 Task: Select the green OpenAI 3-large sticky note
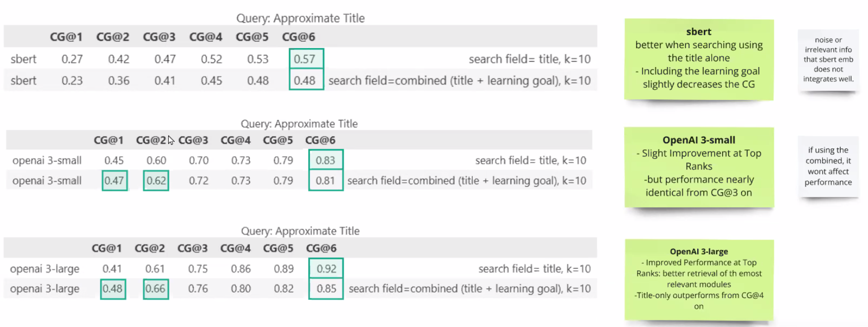pos(699,279)
